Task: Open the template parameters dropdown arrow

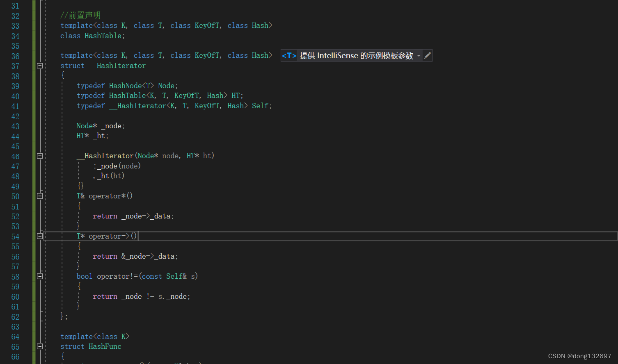Action: [419, 56]
